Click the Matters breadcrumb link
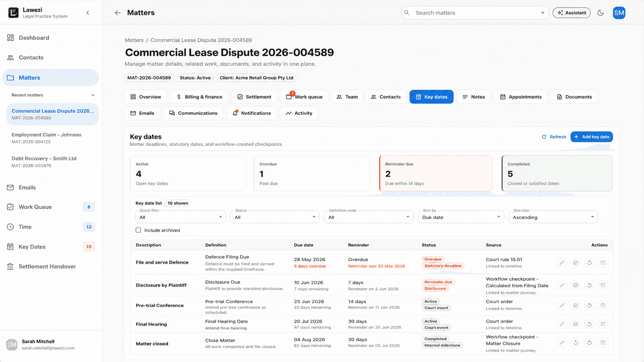Image resolution: width=644 pixels, height=362 pixels. (x=134, y=40)
